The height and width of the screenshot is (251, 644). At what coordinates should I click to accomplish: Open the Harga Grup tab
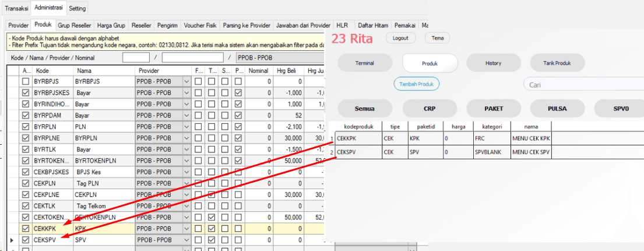(111, 26)
